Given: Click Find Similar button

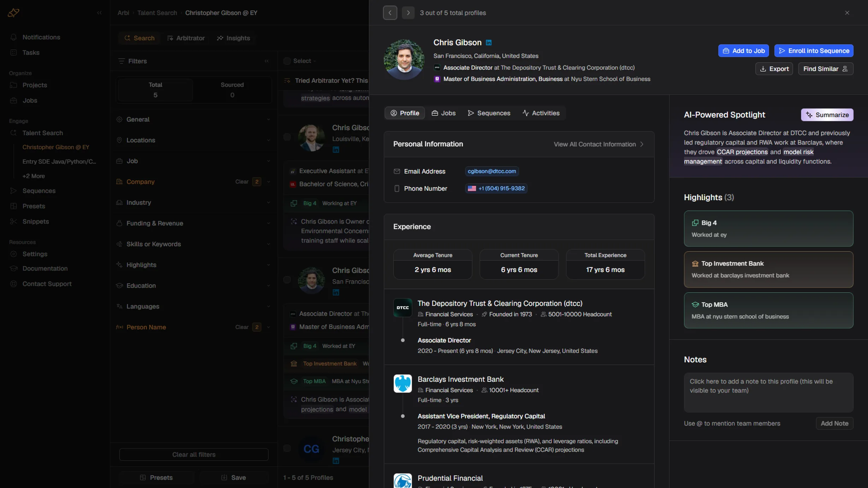Looking at the screenshot, I should click(x=826, y=69).
